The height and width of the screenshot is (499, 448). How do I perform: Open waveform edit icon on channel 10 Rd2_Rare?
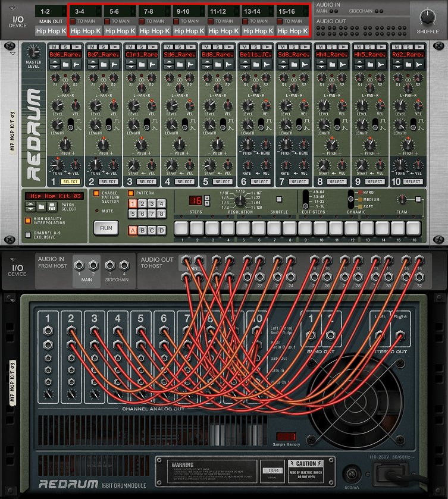(x=419, y=65)
